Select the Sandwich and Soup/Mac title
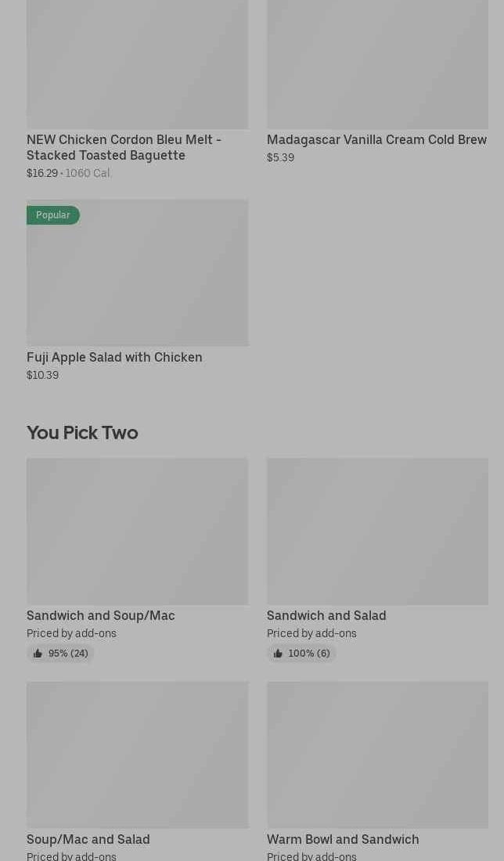Image resolution: width=504 pixels, height=861 pixels. click(101, 615)
